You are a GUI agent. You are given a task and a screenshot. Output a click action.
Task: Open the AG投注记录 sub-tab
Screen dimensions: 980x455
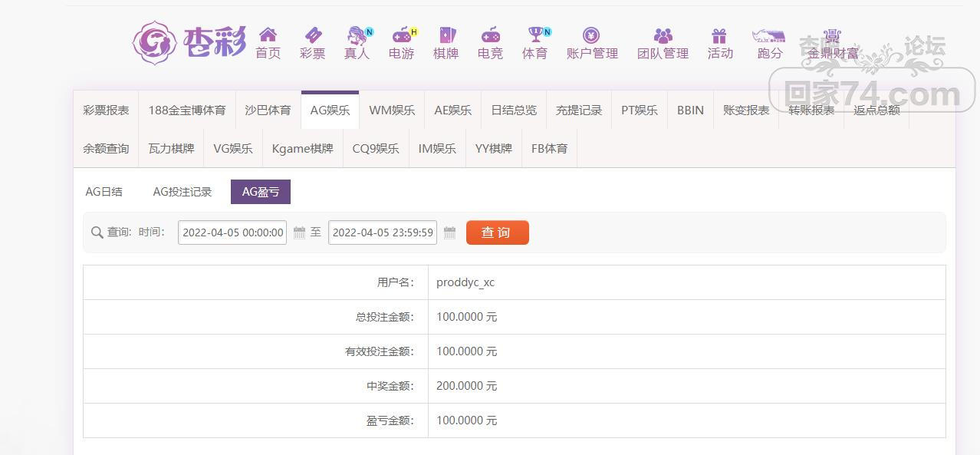(x=183, y=192)
